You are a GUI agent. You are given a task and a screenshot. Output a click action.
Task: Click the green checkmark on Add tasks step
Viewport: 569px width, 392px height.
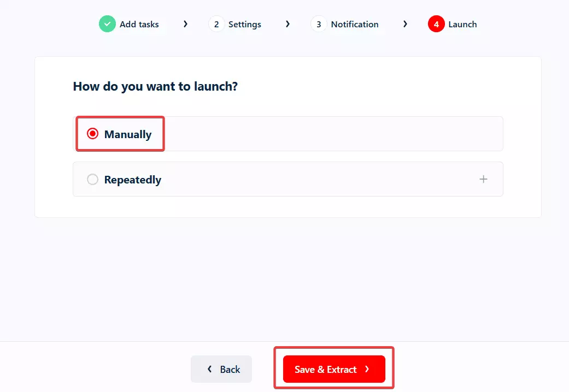click(107, 24)
